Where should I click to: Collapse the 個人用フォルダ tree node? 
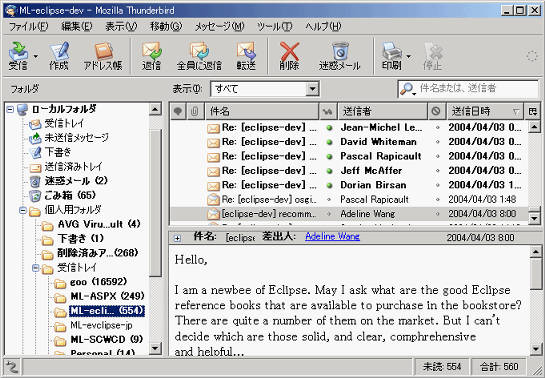pos(23,210)
